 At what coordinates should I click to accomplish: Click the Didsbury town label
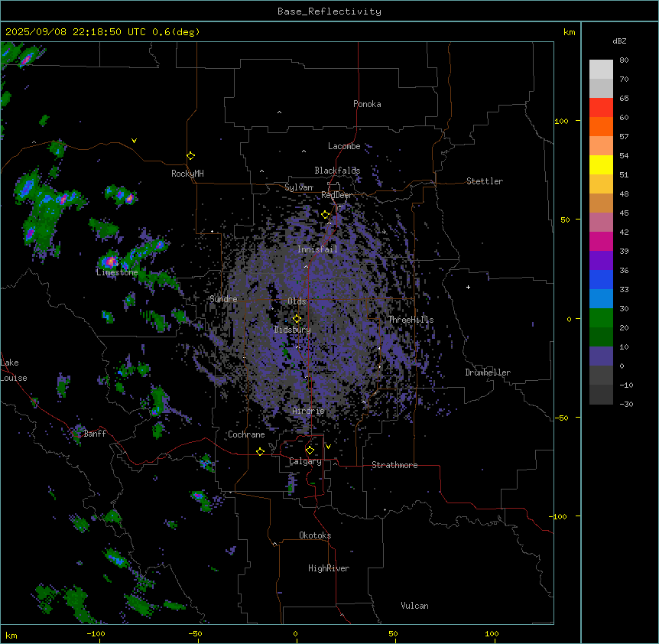(x=293, y=330)
